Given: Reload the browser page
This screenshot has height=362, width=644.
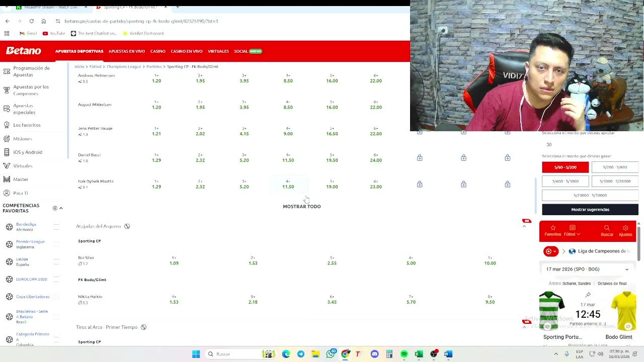Looking at the screenshot, I should [31, 21].
